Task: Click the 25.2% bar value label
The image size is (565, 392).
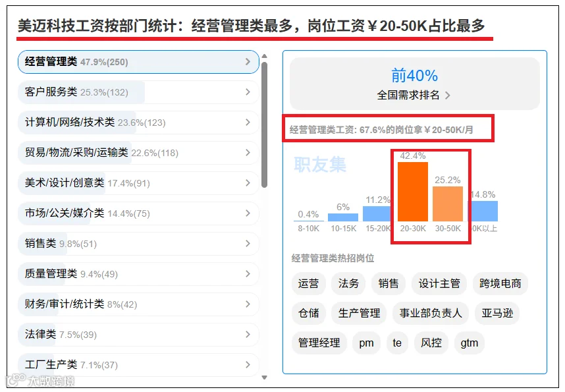Action: 448,180
